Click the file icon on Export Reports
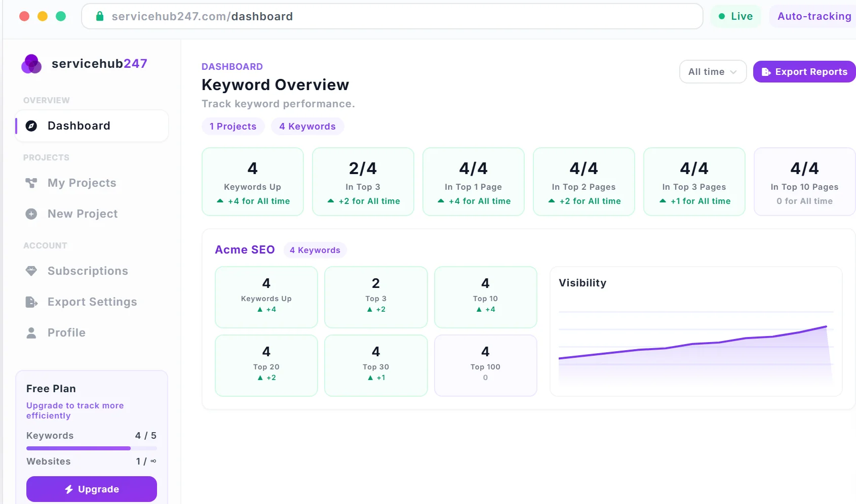Viewport: 856px width, 504px height. coord(766,72)
